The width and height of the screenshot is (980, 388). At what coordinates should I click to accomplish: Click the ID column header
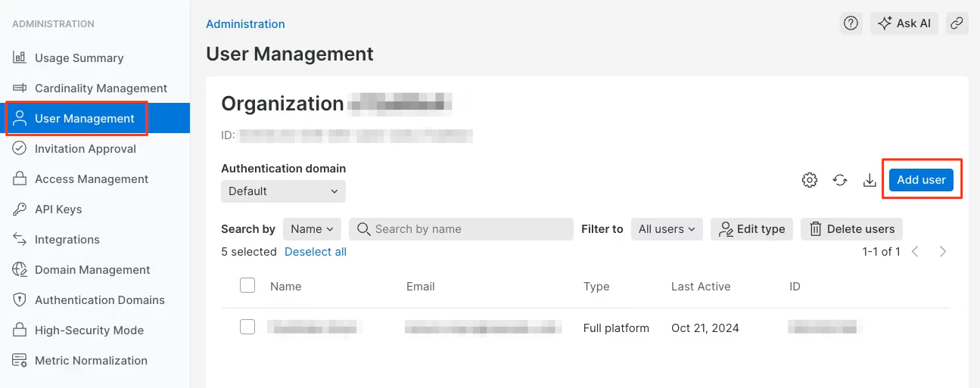point(795,287)
